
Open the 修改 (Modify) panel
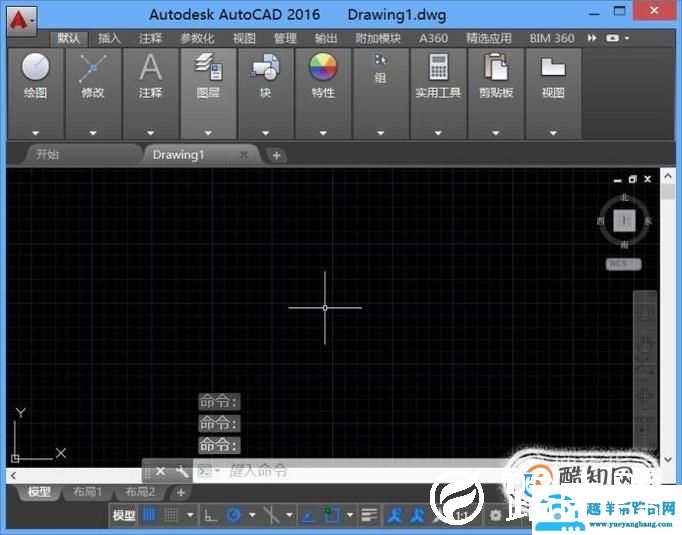tap(93, 93)
